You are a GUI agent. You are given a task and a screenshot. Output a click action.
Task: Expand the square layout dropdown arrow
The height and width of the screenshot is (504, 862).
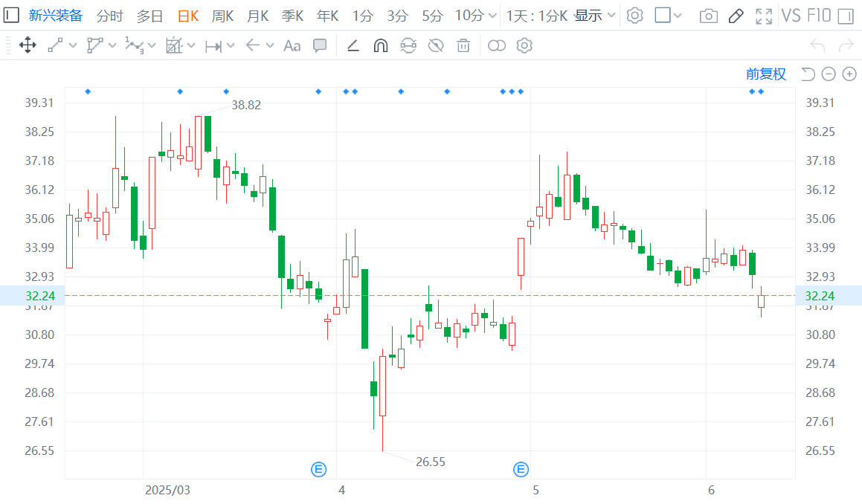coord(678,16)
